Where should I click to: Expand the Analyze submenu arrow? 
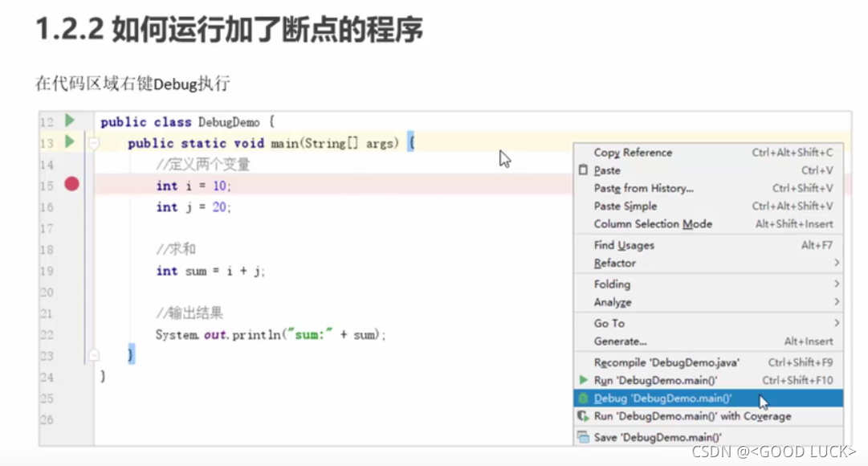pos(837,302)
